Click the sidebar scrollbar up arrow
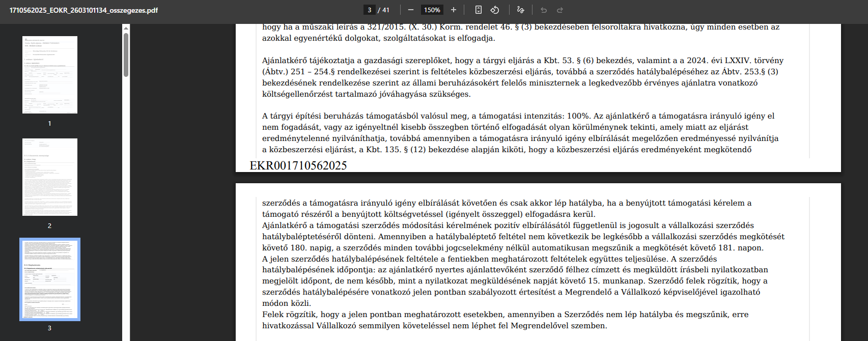868x341 pixels. coord(126,28)
